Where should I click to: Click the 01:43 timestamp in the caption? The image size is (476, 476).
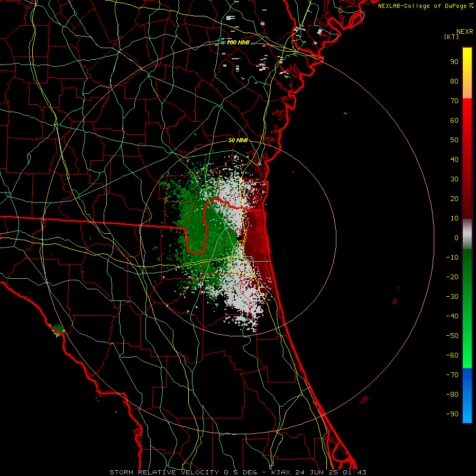click(x=354, y=472)
